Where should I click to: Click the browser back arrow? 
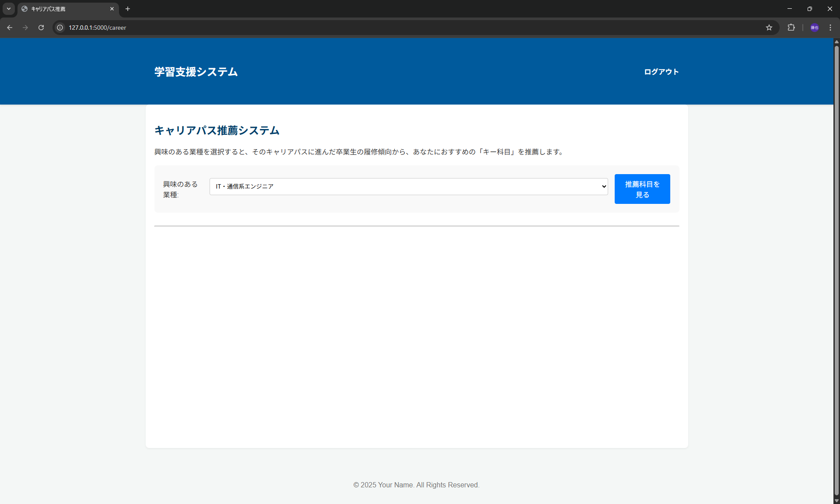[10, 28]
